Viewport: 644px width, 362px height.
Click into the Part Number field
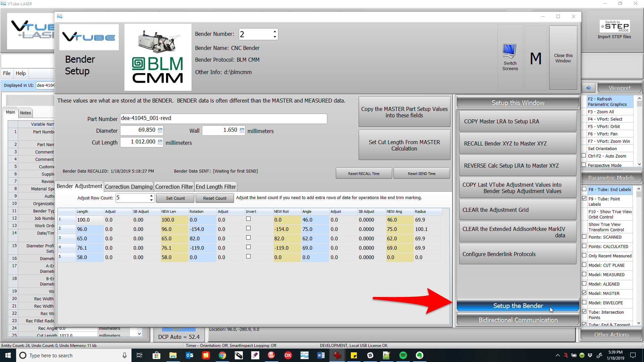pyautogui.click(x=223, y=119)
